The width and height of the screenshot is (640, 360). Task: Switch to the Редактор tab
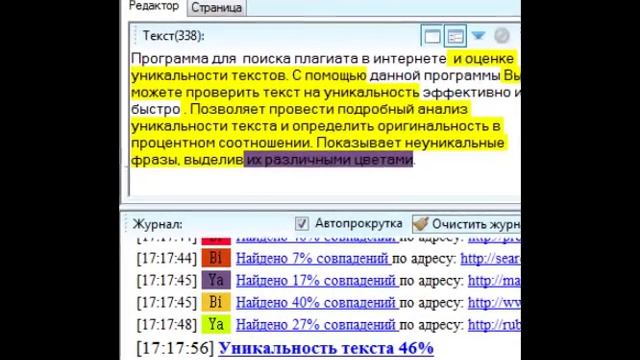tap(153, 7)
